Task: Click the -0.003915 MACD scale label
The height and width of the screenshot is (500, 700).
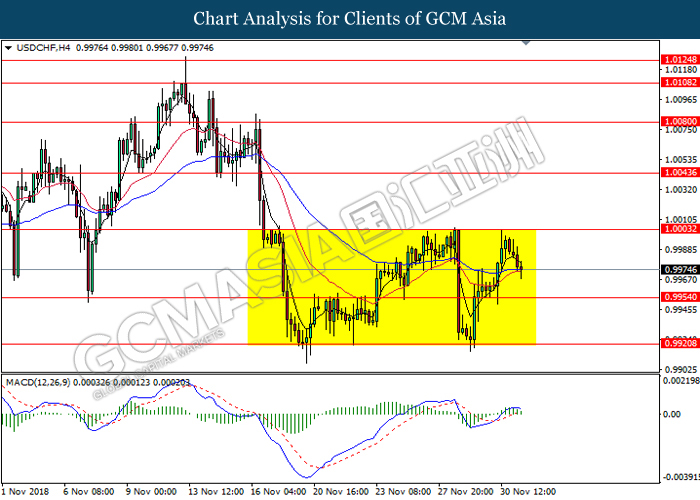Action: tap(681, 477)
